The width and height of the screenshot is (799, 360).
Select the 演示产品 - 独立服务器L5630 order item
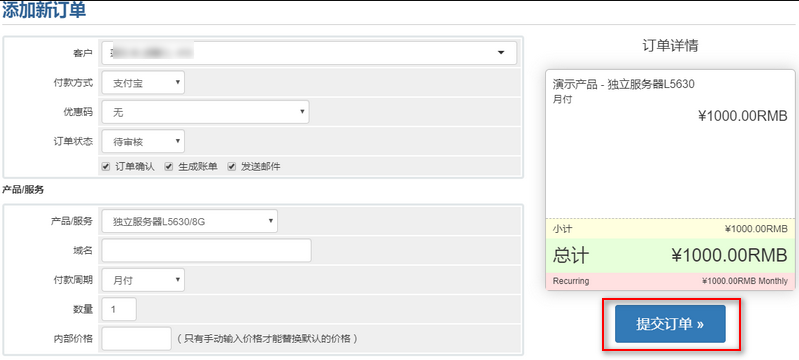pyautogui.click(x=624, y=85)
